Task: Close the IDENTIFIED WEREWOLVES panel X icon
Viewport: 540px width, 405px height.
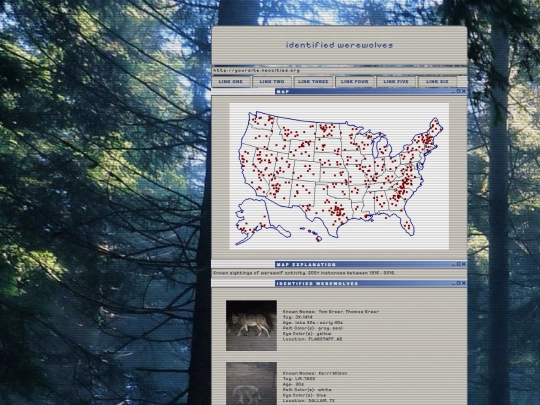Action: click(x=464, y=283)
